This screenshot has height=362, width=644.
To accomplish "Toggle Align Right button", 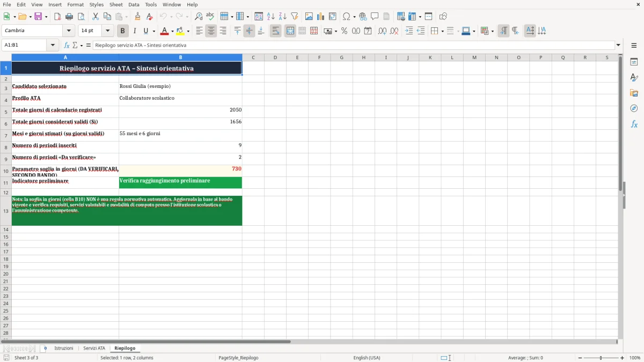I will click(223, 31).
